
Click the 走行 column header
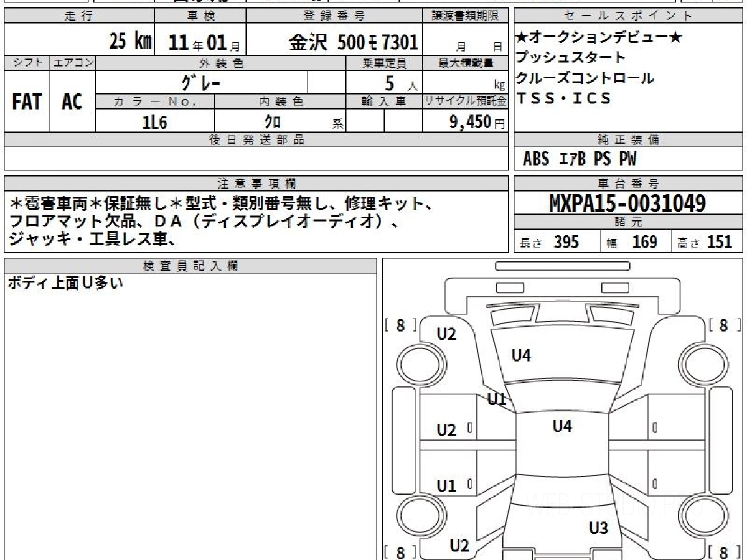[x=78, y=16]
